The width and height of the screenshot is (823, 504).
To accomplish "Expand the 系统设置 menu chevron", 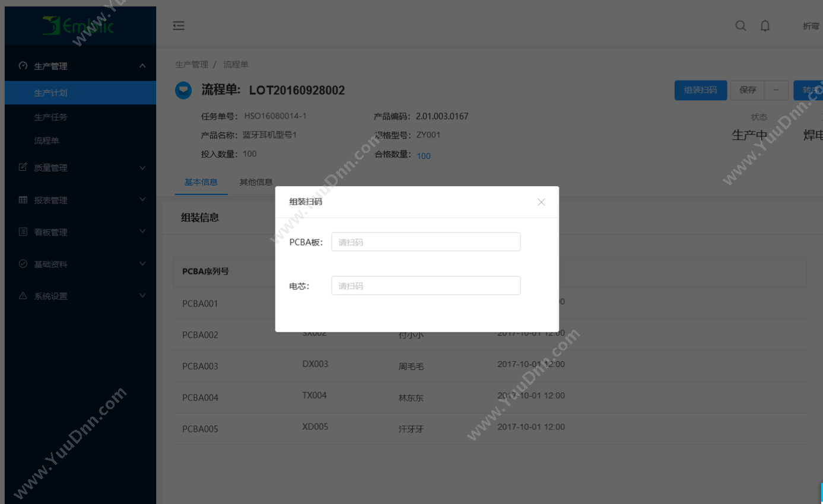I will coord(142,296).
